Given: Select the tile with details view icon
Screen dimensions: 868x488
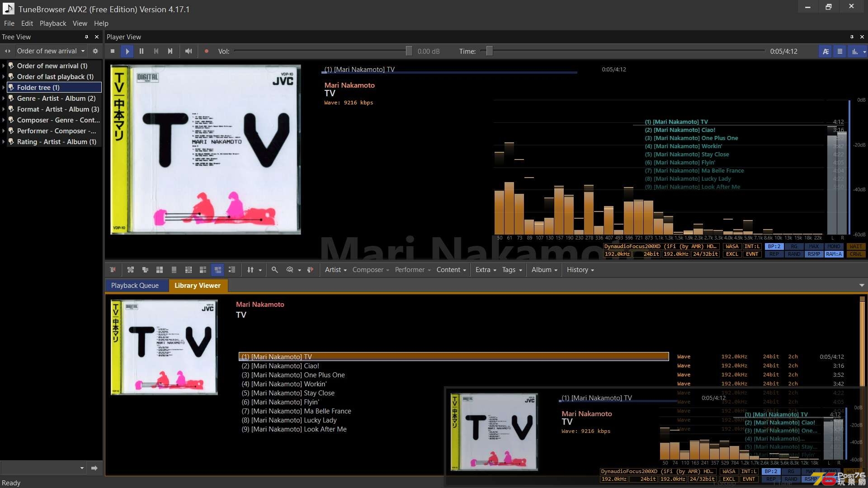Looking at the screenshot, I should pos(203,270).
